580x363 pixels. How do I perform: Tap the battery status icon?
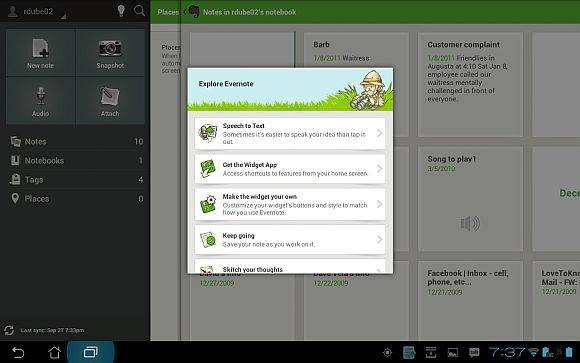[x=569, y=352]
